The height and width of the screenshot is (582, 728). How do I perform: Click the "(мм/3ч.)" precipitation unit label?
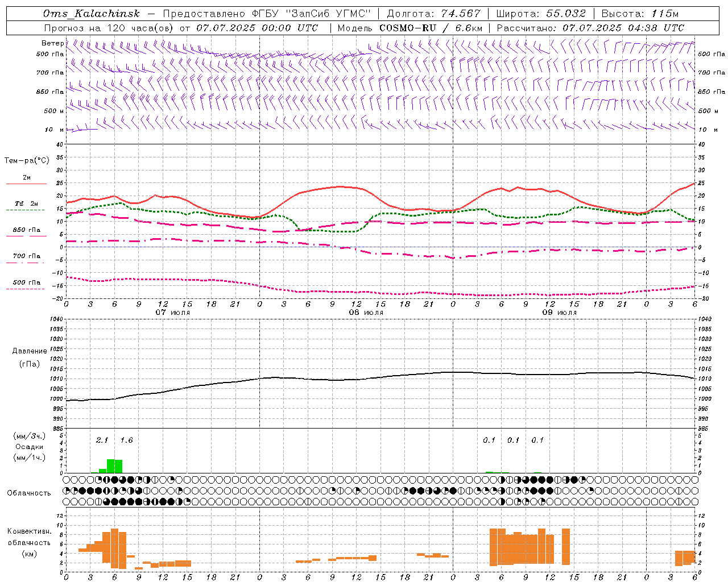tap(30, 436)
